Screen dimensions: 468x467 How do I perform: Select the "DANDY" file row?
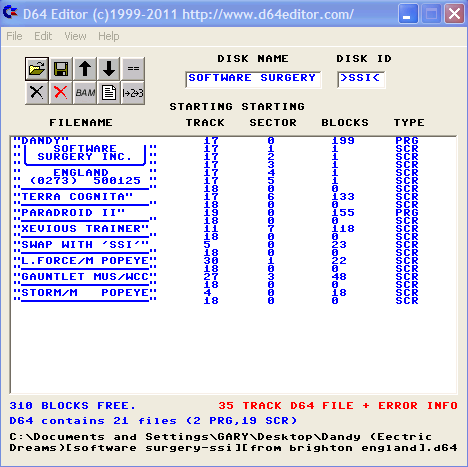(233, 140)
